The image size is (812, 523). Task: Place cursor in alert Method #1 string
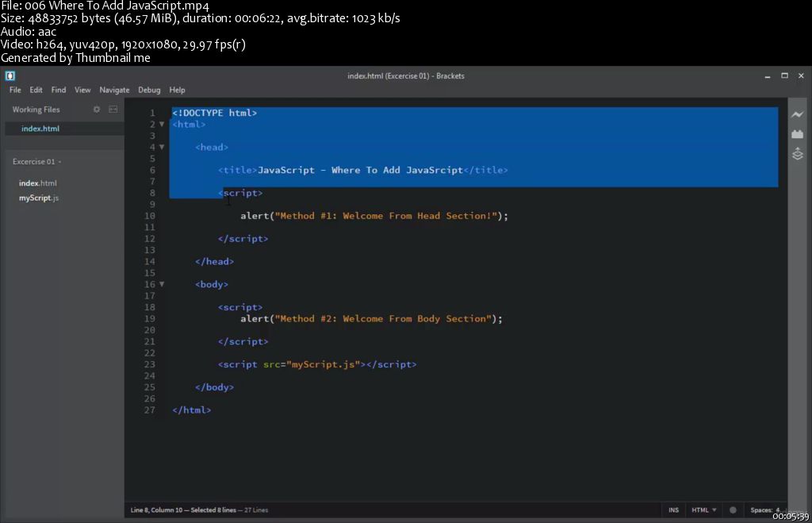coord(386,216)
